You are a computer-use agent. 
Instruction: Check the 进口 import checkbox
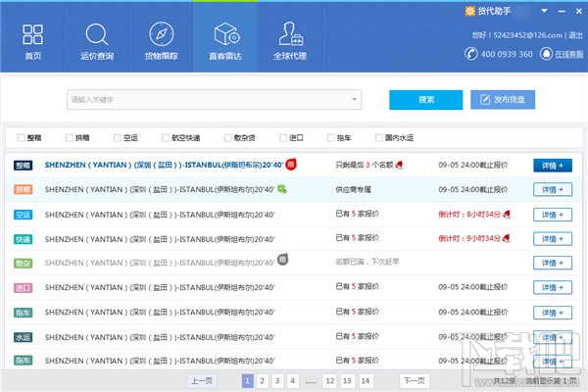pyautogui.click(x=283, y=137)
